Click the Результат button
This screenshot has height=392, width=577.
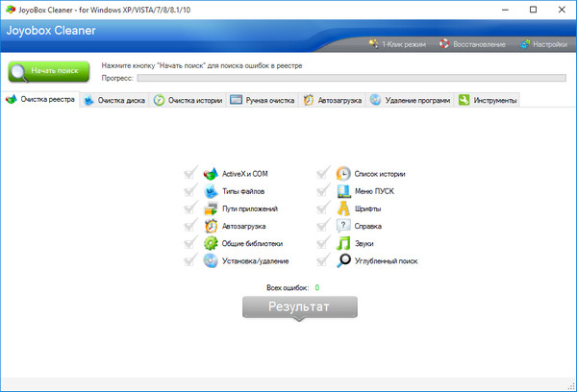[x=299, y=307]
